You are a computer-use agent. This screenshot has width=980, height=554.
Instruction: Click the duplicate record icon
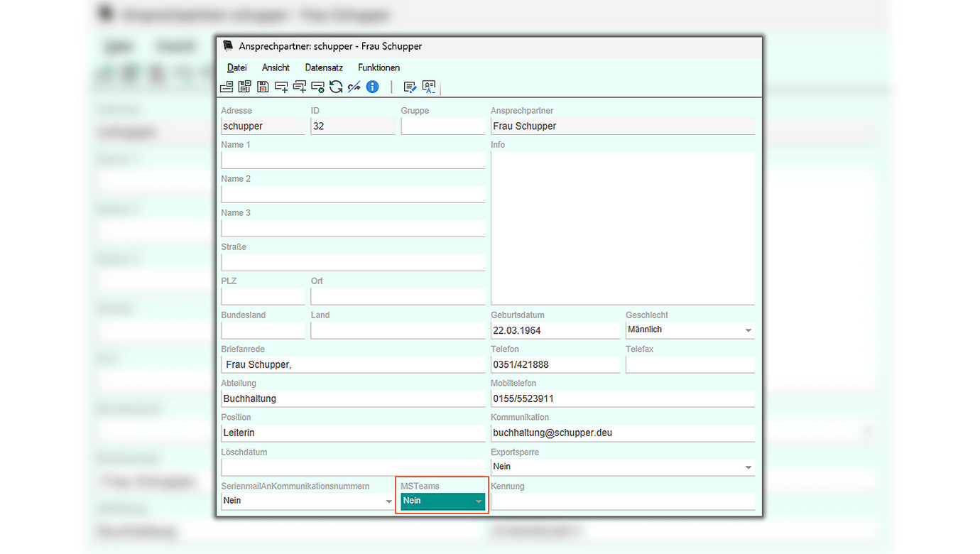pyautogui.click(x=300, y=87)
